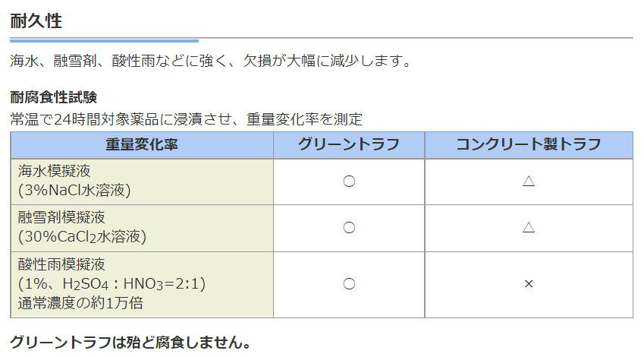Viewport: 644px width, 357px height.
Task: Select the コンクリート製トラフ column header
Action: pos(529,145)
